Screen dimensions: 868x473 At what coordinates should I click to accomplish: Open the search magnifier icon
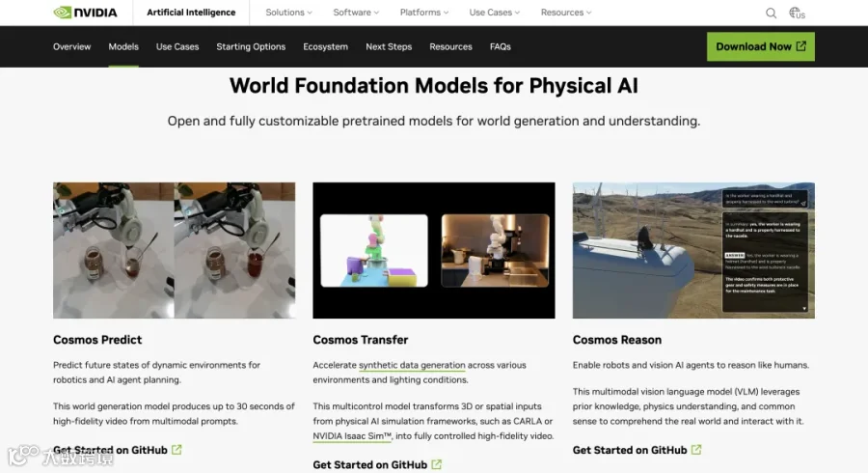[x=771, y=13]
